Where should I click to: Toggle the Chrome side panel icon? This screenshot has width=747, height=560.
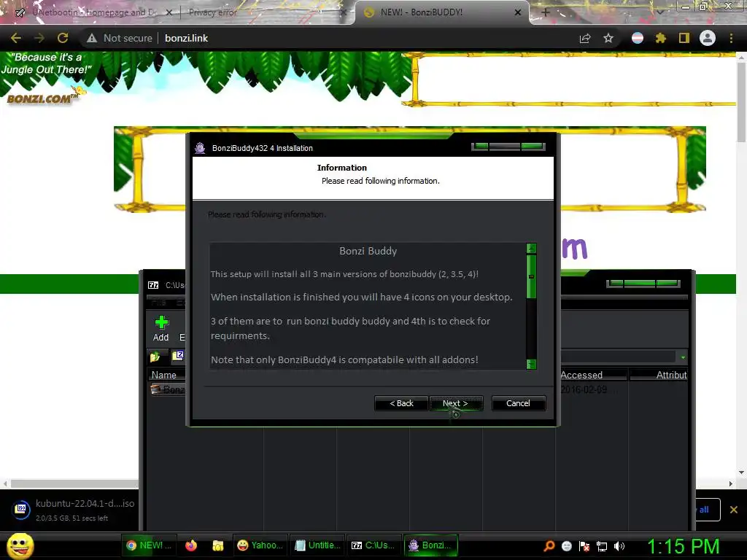coord(684,38)
